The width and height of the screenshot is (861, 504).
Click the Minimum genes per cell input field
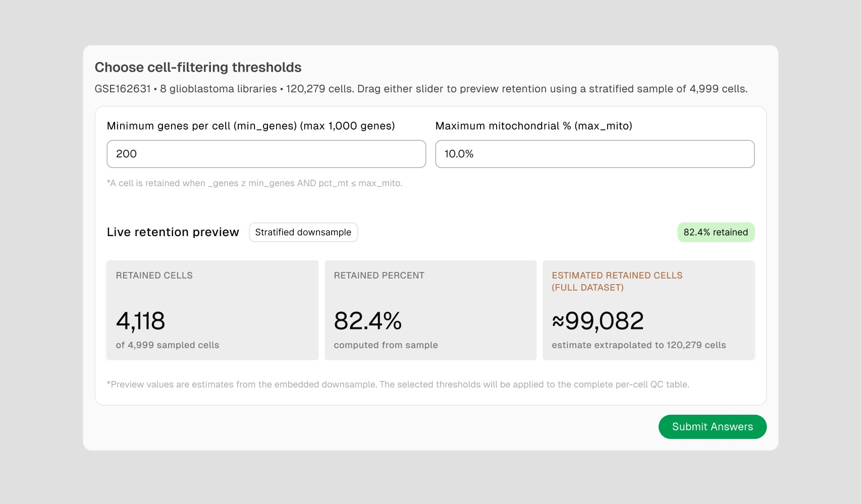266,154
